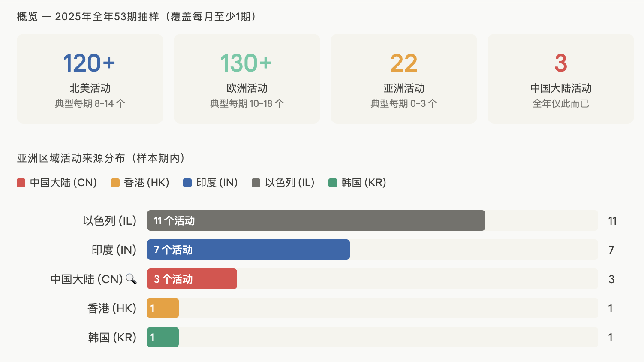
Task: Open the 120+ 北美活动 card
Action: (x=90, y=78)
